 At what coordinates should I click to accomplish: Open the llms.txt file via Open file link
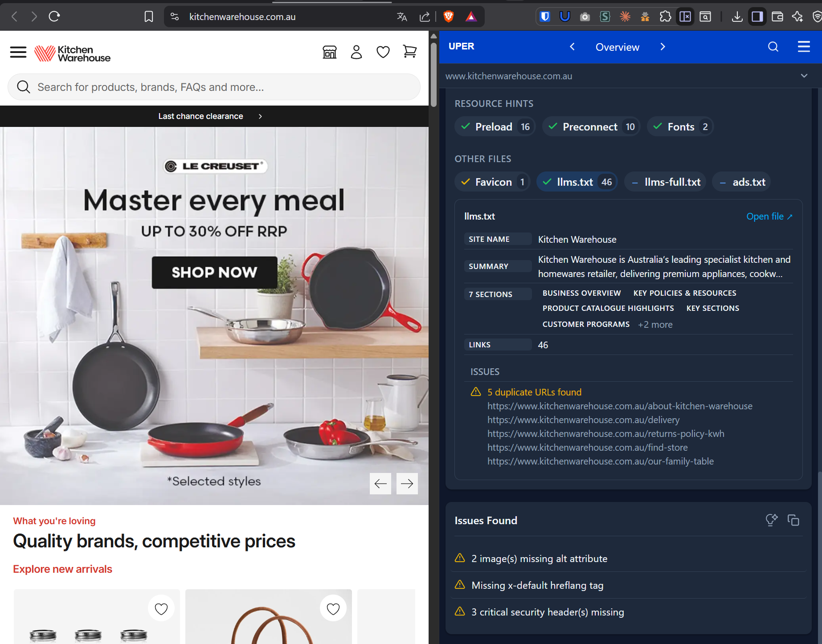(x=769, y=216)
